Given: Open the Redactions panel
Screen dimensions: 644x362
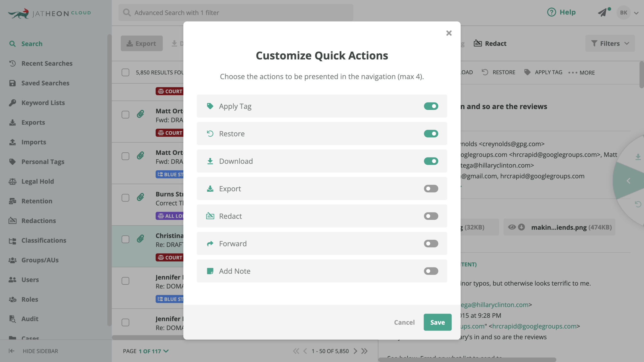Looking at the screenshot, I should (38, 221).
